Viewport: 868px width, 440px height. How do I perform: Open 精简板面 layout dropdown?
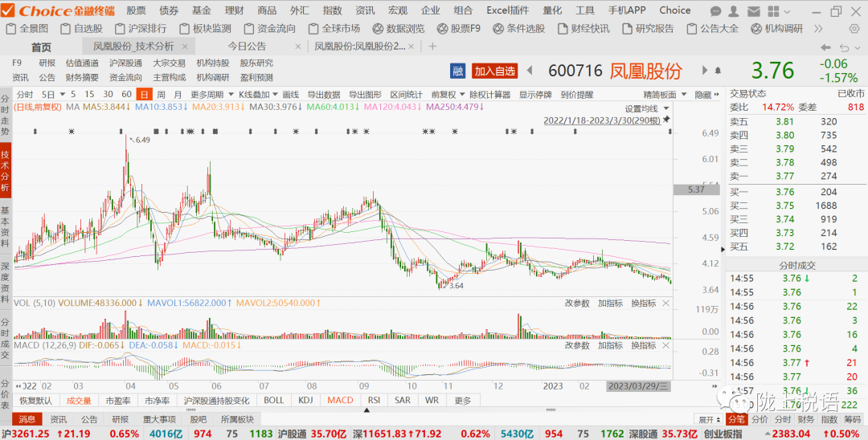point(665,95)
